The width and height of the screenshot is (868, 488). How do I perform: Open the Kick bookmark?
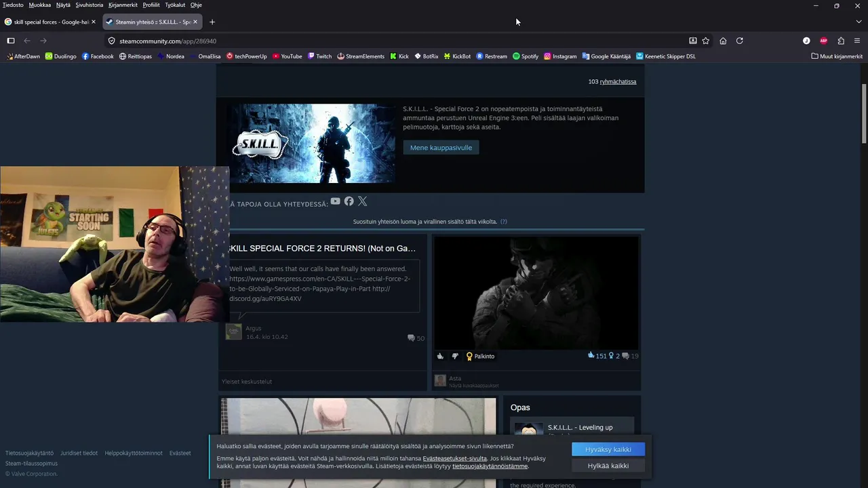click(399, 56)
